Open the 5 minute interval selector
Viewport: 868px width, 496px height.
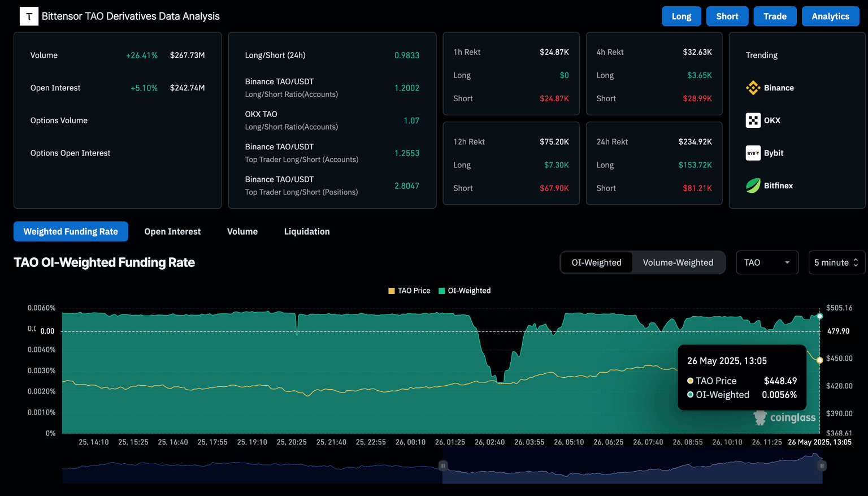[x=836, y=262]
